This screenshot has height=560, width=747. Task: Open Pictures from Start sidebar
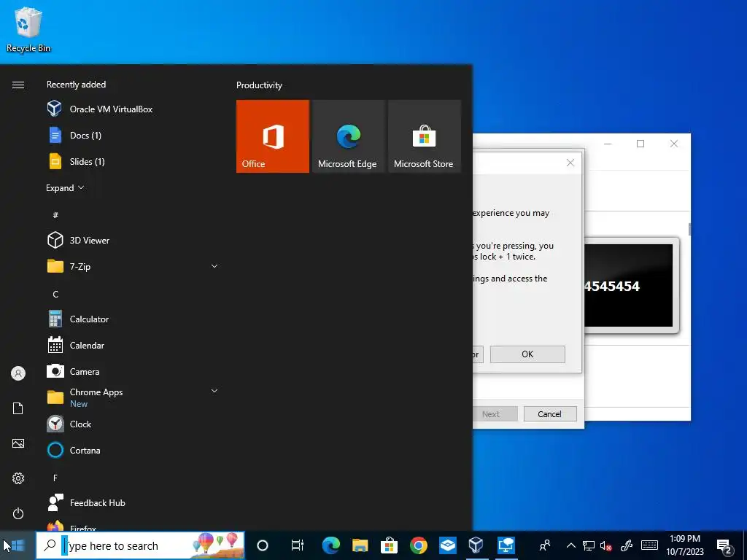pos(18,443)
